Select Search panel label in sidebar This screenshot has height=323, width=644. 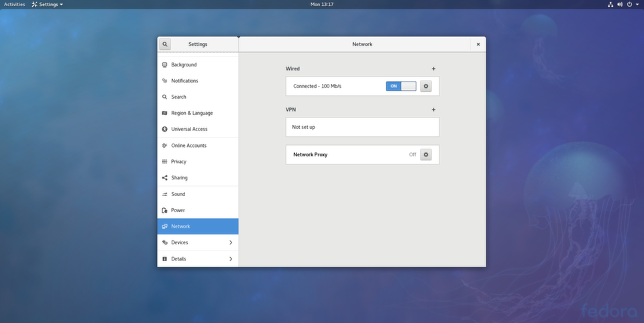point(178,97)
